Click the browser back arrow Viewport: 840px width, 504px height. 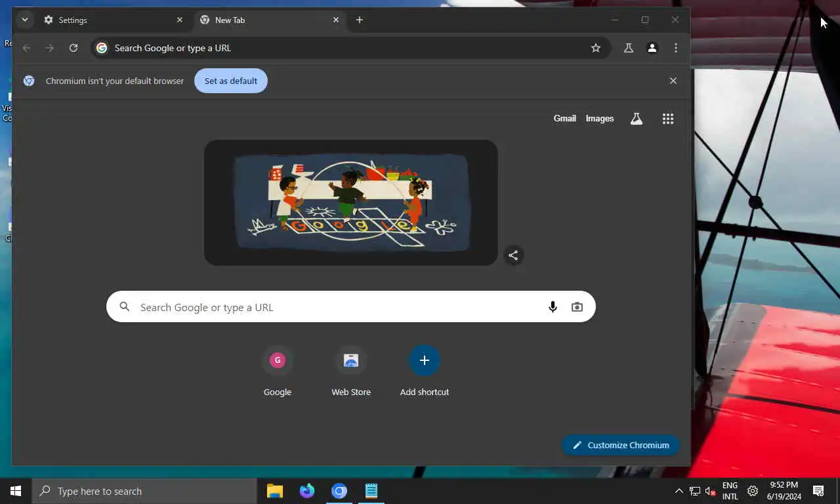(x=26, y=48)
